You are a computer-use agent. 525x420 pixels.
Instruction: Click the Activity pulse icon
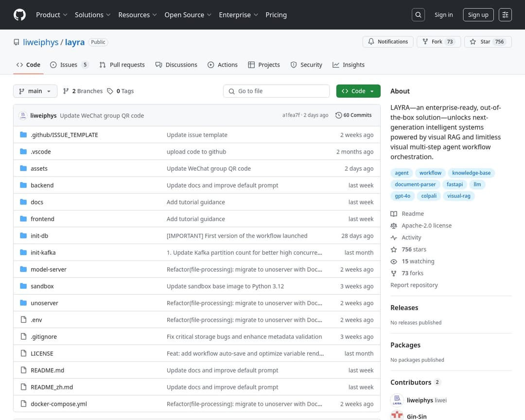click(394, 237)
